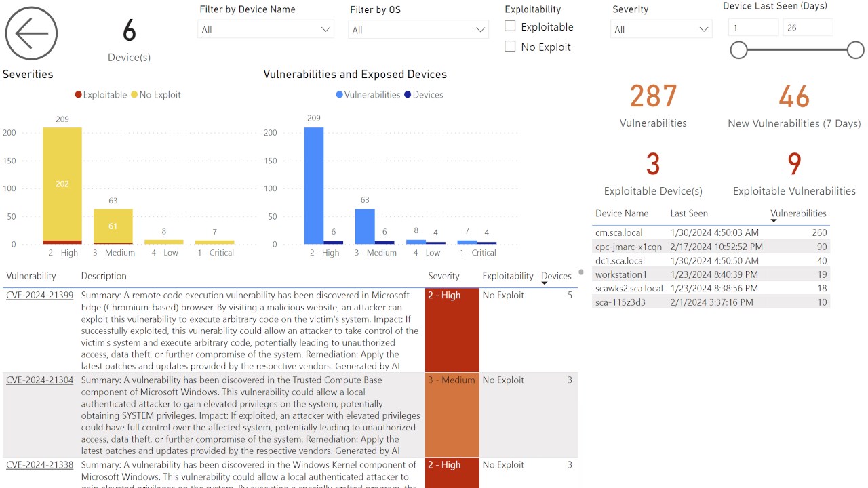Open the CVE-2024-21338 link
The image size is (868, 488).
click(x=39, y=465)
